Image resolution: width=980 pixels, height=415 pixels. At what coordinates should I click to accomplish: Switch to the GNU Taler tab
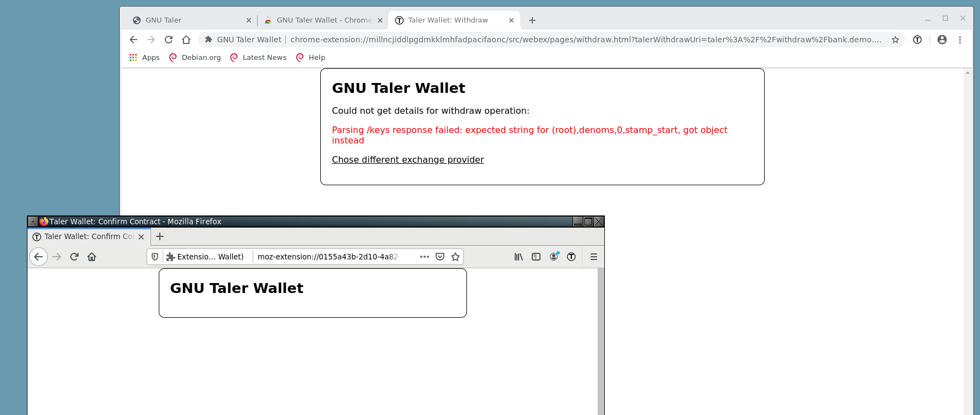click(x=187, y=20)
